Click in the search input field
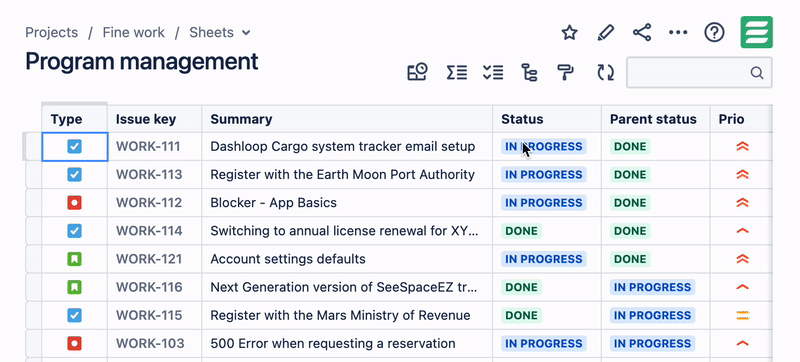The image size is (800, 362). (x=699, y=72)
